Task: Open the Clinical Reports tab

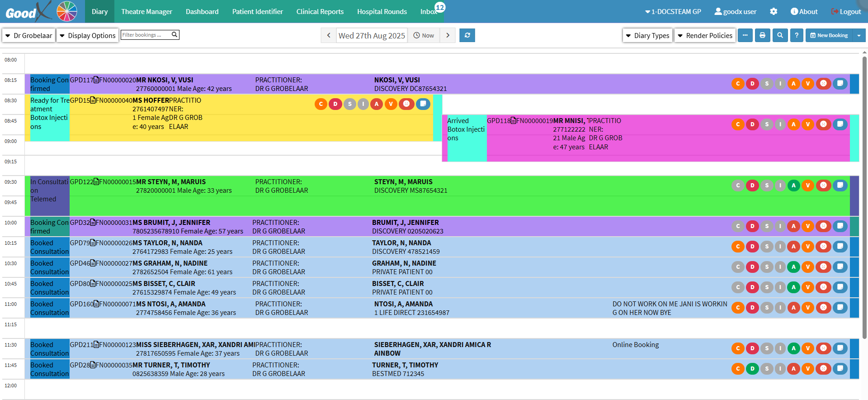Action: pyautogui.click(x=320, y=11)
